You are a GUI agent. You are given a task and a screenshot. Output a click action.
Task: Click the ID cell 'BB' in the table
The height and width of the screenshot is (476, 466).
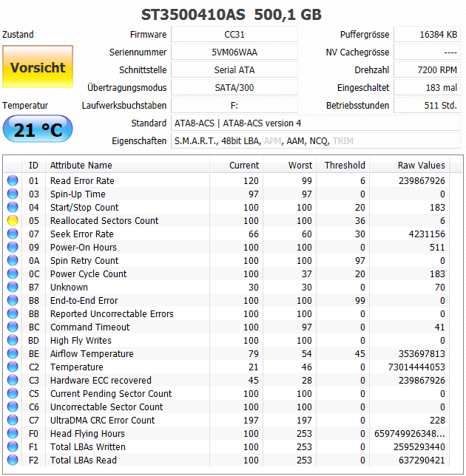pos(34,314)
